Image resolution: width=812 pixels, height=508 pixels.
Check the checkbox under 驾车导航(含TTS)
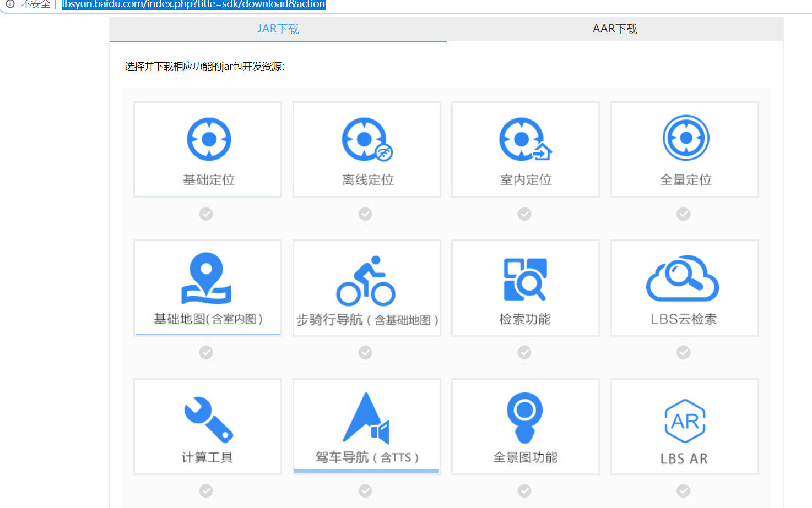coord(365,490)
